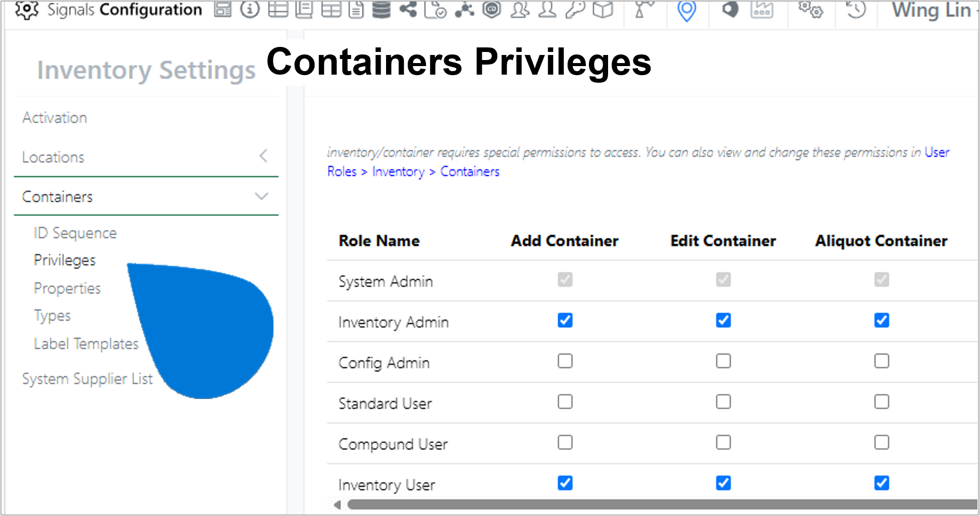Click the text page document icon in toolbar

pyautogui.click(x=356, y=9)
